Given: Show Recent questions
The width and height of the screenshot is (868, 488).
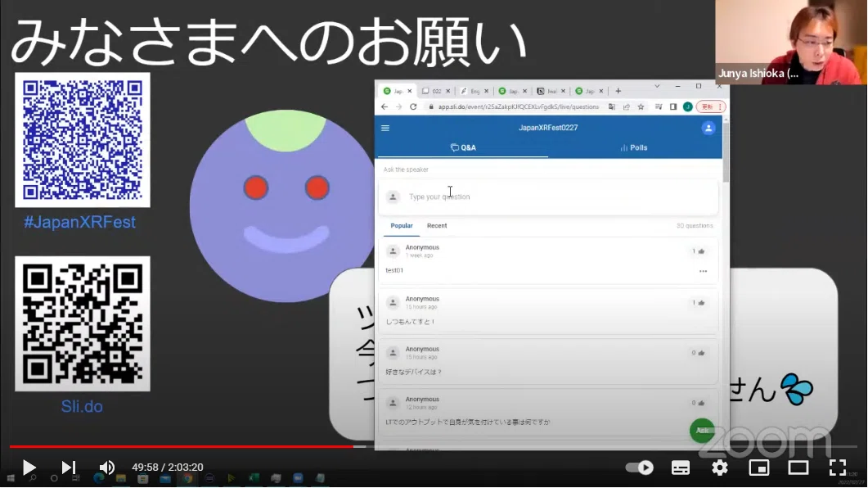Looking at the screenshot, I should [437, 225].
